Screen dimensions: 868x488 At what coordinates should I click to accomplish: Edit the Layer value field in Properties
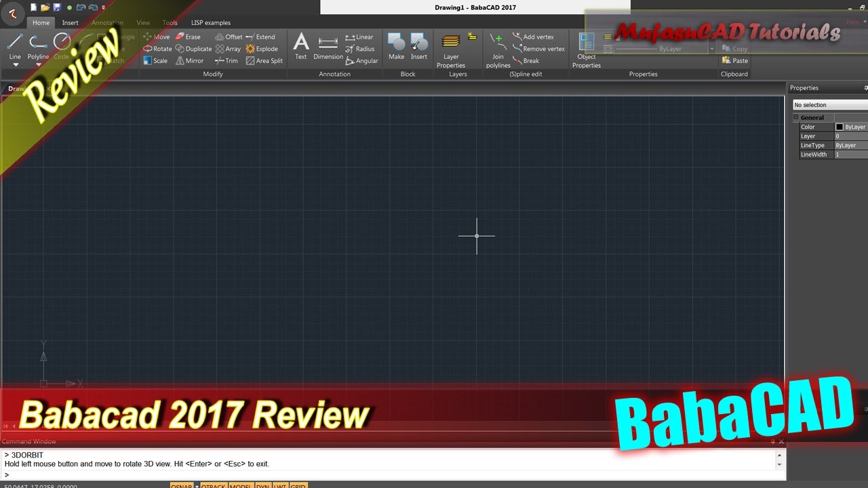click(851, 136)
